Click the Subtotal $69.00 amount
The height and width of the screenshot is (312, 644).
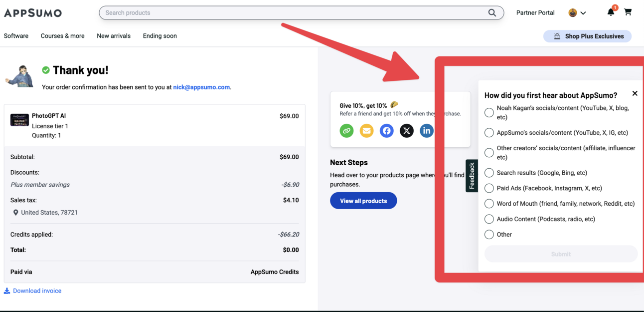pyautogui.click(x=289, y=157)
